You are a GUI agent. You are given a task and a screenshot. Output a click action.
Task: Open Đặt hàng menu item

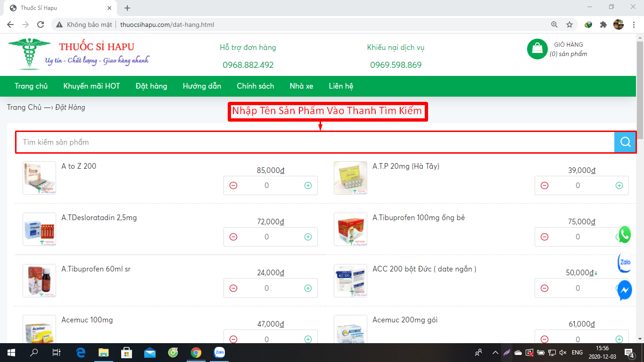(151, 86)
